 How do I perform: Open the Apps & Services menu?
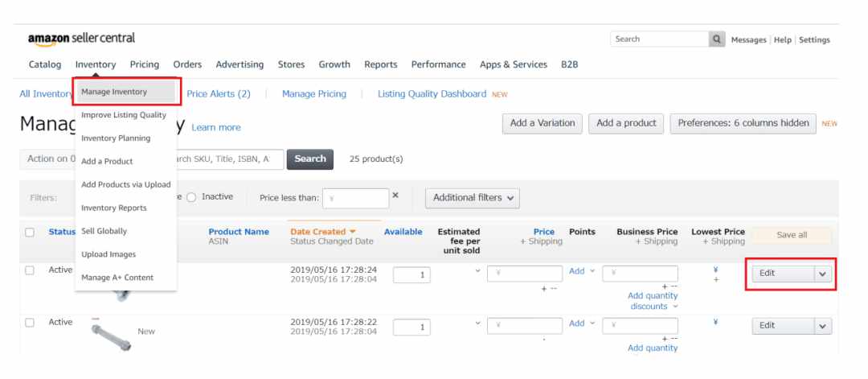pos(513,64)
